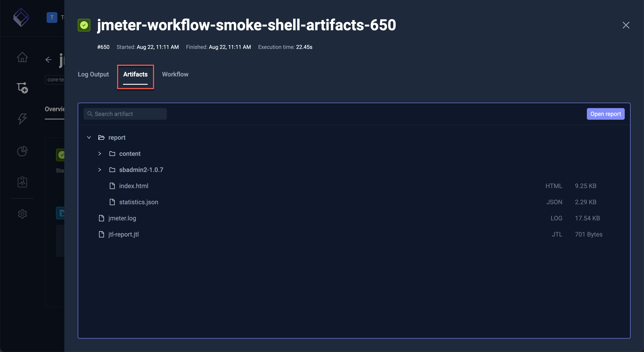Viewport: 644px width, 352px height.
Task: Click the settings gear icon in sidebar
Action: tap(22, 213)
